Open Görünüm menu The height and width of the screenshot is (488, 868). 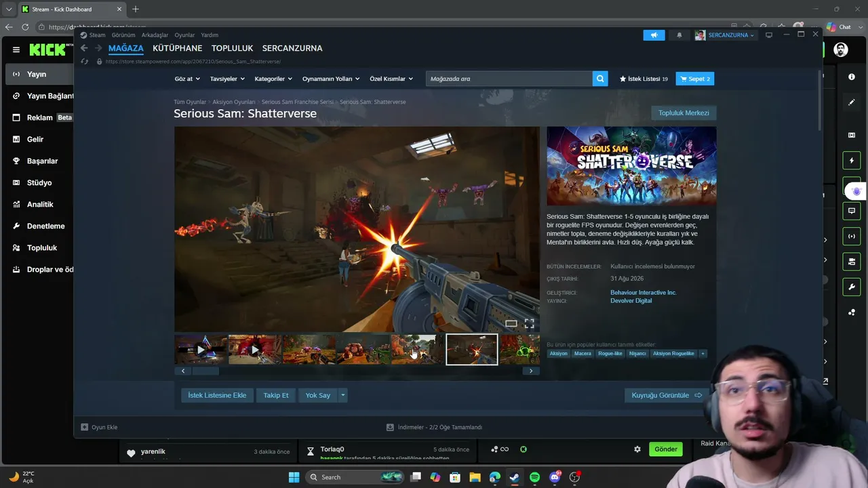tap(123, 35)
